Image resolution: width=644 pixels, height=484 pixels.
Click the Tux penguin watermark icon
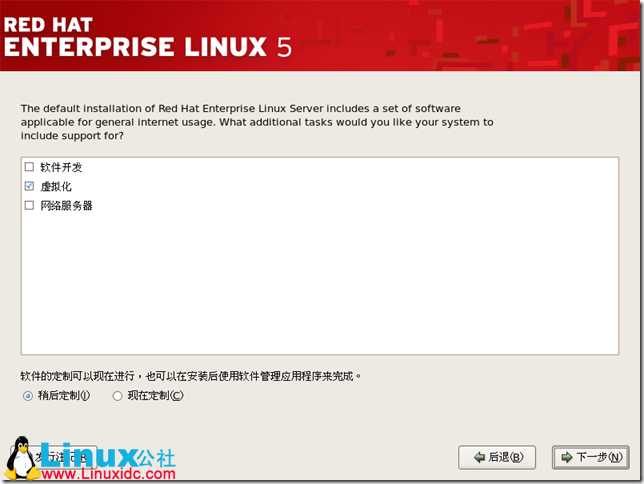21,458
